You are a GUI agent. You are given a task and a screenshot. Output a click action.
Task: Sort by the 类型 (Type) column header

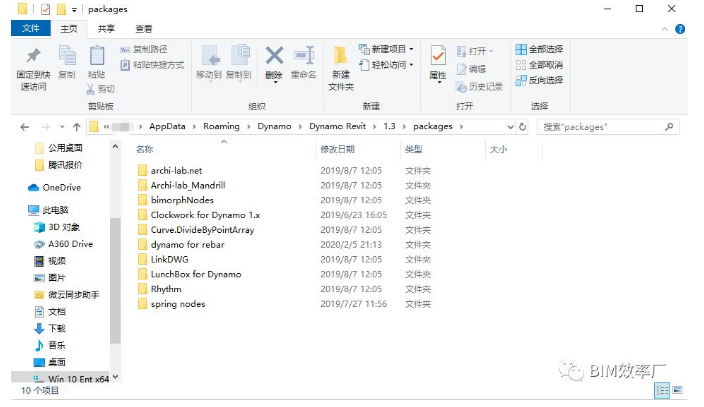[x=414, y=149]
